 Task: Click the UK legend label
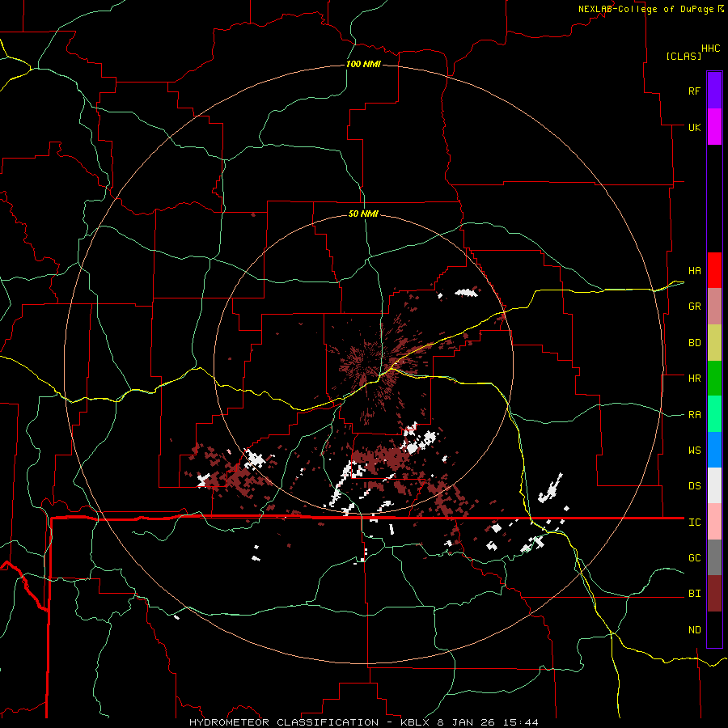(x=694, y=127)
